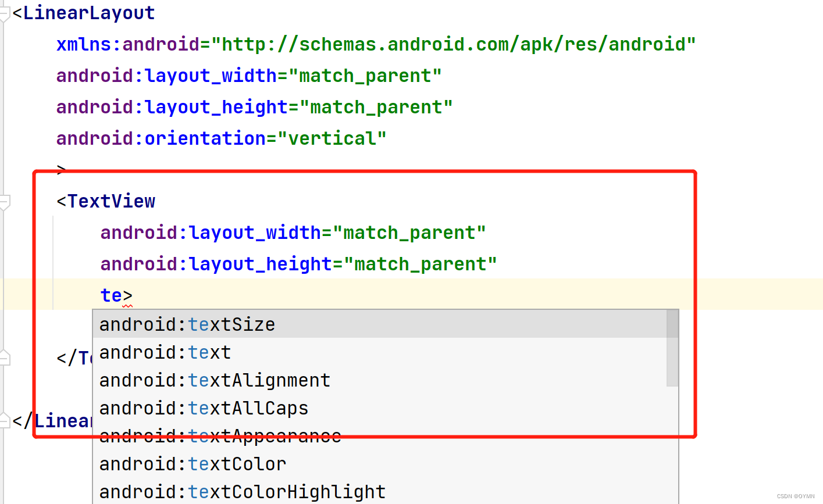The width and height of the screenshot is (823, 504).
Task: Click the LinearLayout layout_height "match_parent" value
Action: click(376, 107)
